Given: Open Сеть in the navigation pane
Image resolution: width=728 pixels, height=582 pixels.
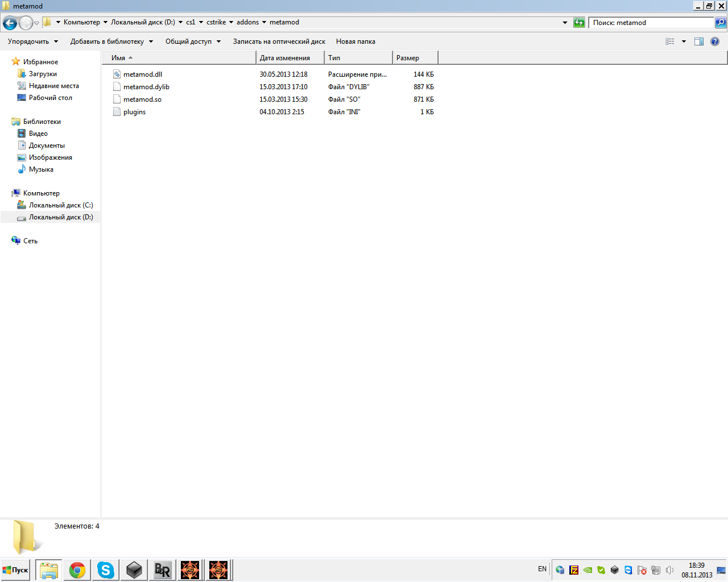Looking at the screenshot, I should [30, 241].
